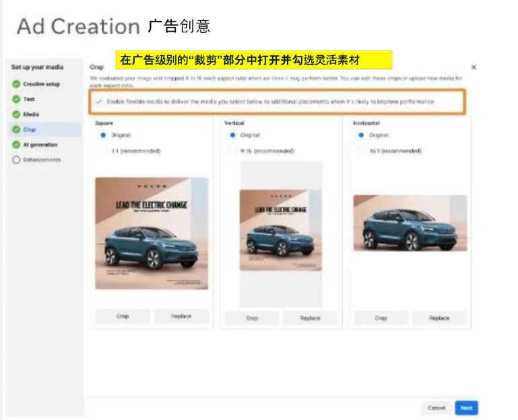
Task: Click Crop button under Square preview
Action: tap(123, 316)
